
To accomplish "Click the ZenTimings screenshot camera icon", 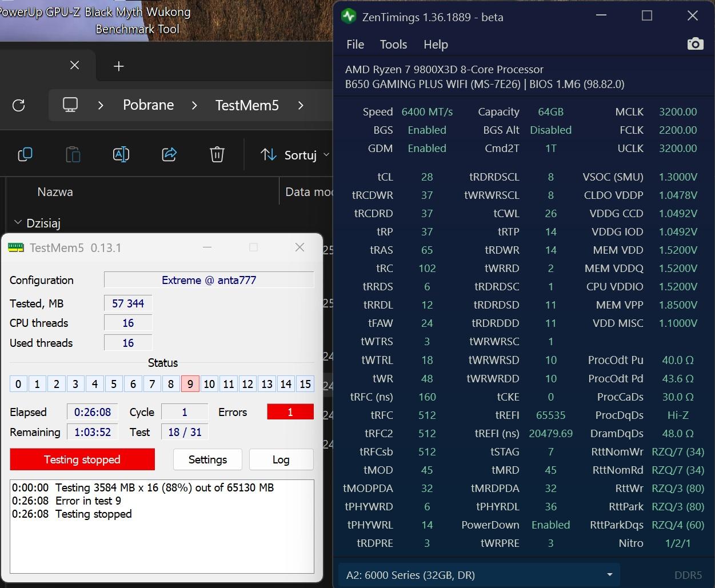I will [x=695, y=44].
